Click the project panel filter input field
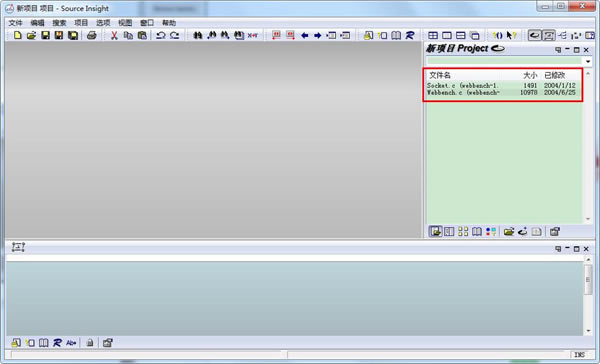The height and width of the screenshot is (364, 600). [504, 61]
